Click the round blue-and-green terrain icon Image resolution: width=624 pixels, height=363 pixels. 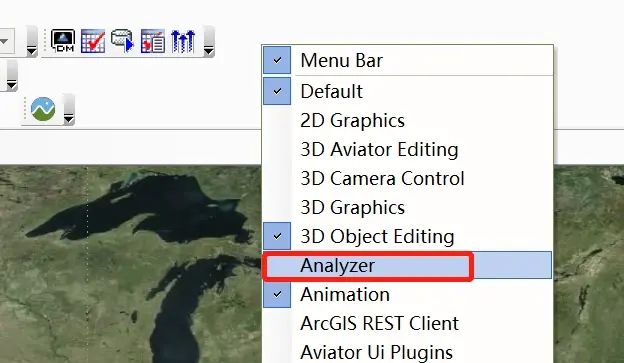43,109
